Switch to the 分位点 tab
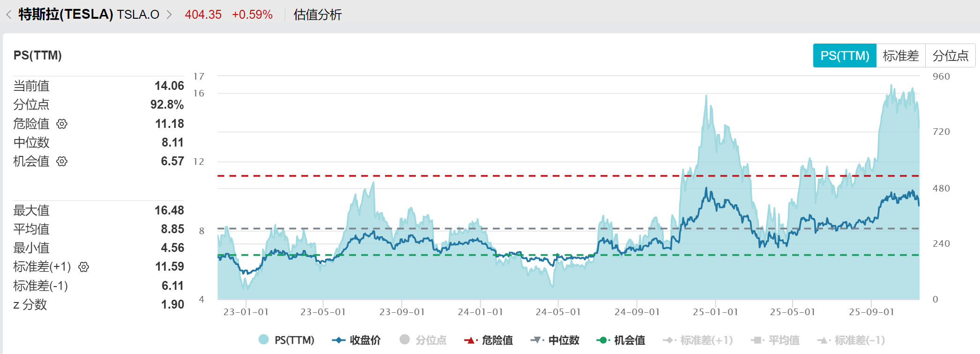 (950, 56)
